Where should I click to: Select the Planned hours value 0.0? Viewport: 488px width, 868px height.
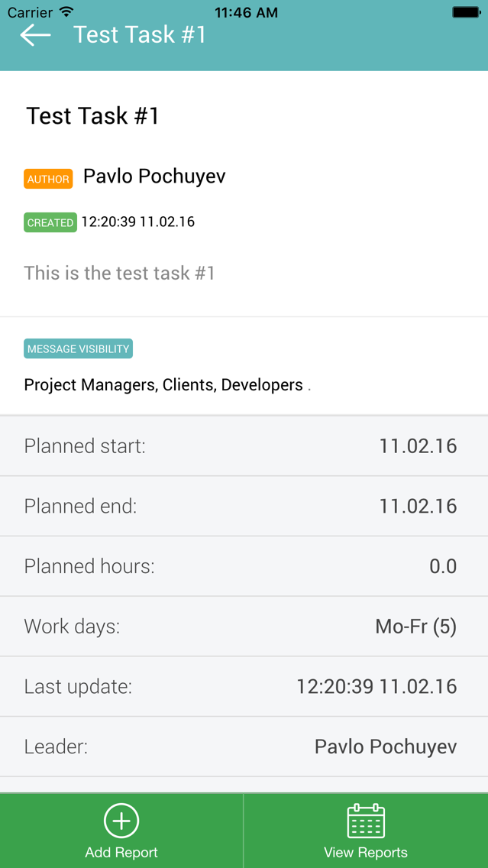(443, 566)
